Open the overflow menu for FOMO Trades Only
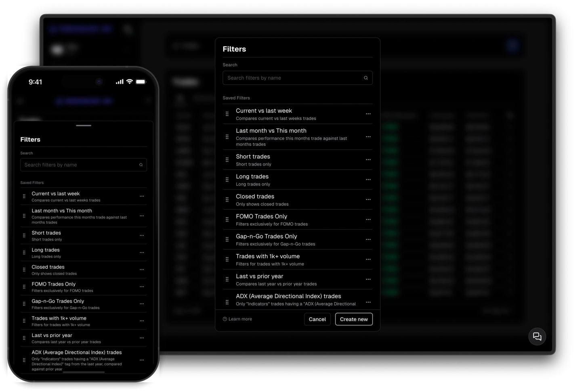588x391 pixels. click(x=368, y=219)
